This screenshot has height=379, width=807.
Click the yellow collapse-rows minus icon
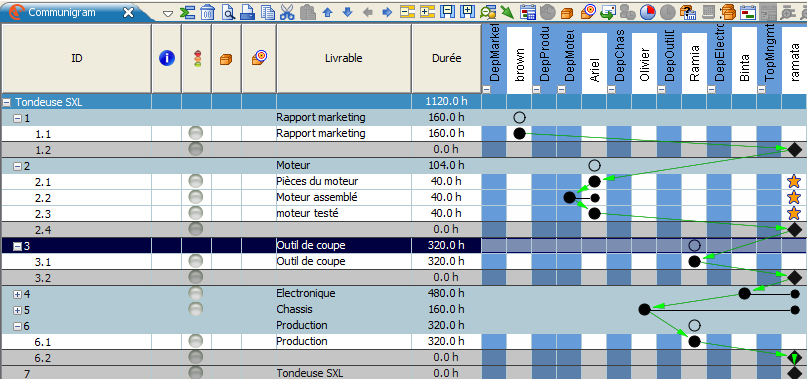(408, 11)
